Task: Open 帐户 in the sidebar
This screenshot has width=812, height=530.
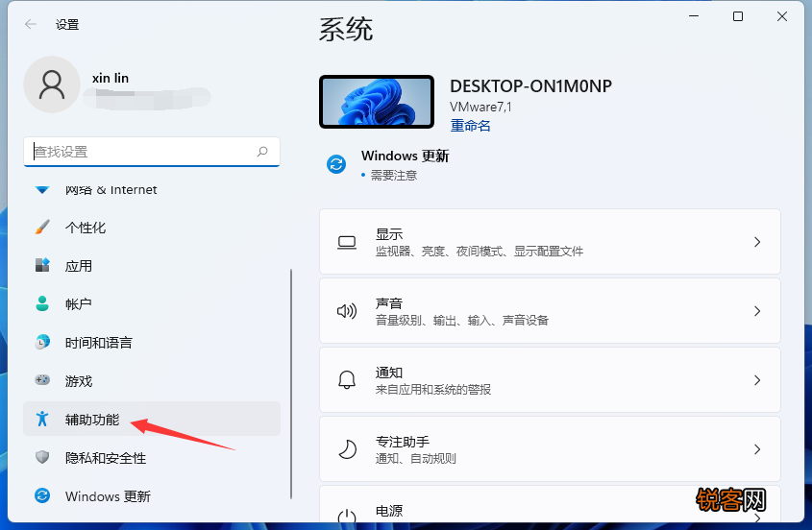Action: point(152,303)
